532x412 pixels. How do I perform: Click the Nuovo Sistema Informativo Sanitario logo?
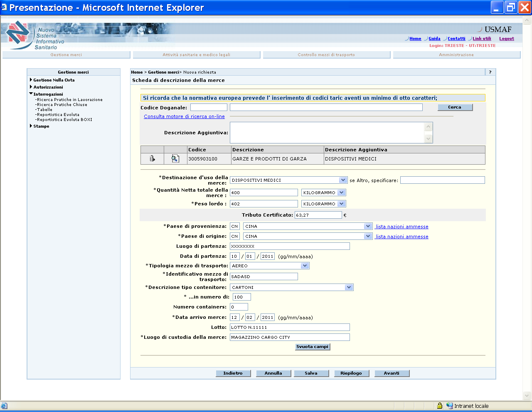(35, 36)
